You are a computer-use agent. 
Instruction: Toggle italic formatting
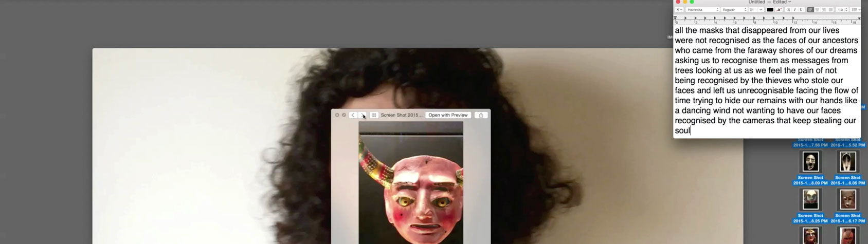click(x=794, y=10)
